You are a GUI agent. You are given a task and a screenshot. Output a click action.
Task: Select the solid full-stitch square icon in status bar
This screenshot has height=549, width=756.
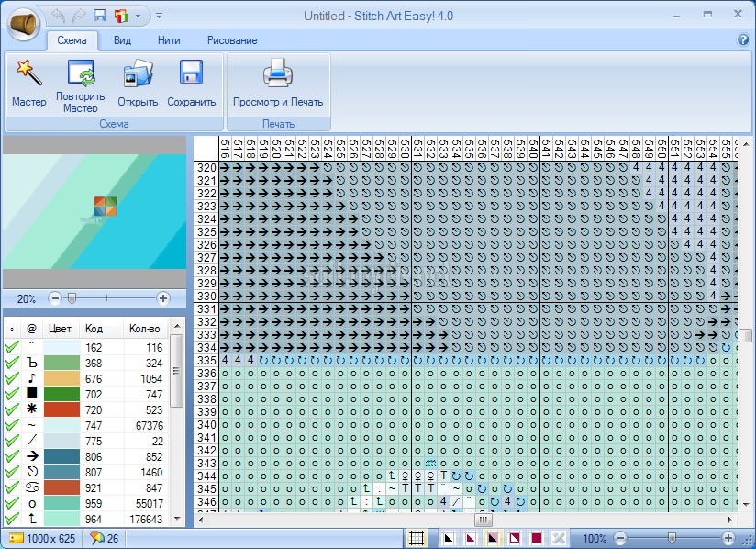[536, 538]
